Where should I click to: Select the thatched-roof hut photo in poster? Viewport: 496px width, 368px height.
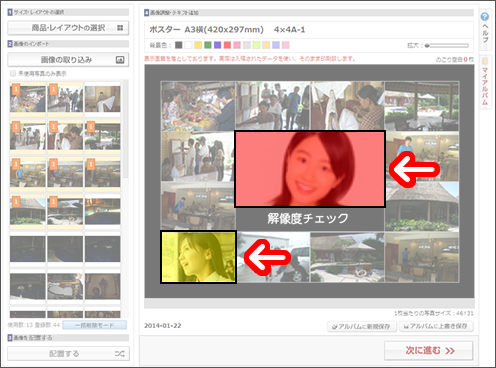click(422, 206)
